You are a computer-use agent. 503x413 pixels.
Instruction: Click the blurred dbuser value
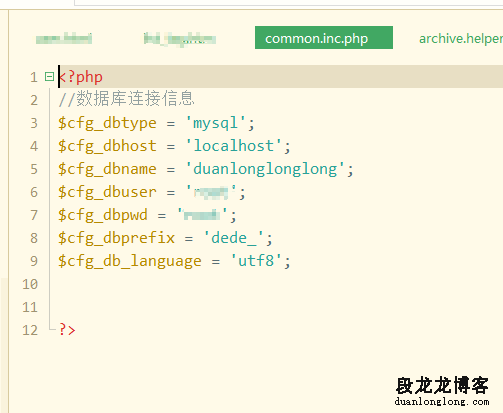point(211,193)
